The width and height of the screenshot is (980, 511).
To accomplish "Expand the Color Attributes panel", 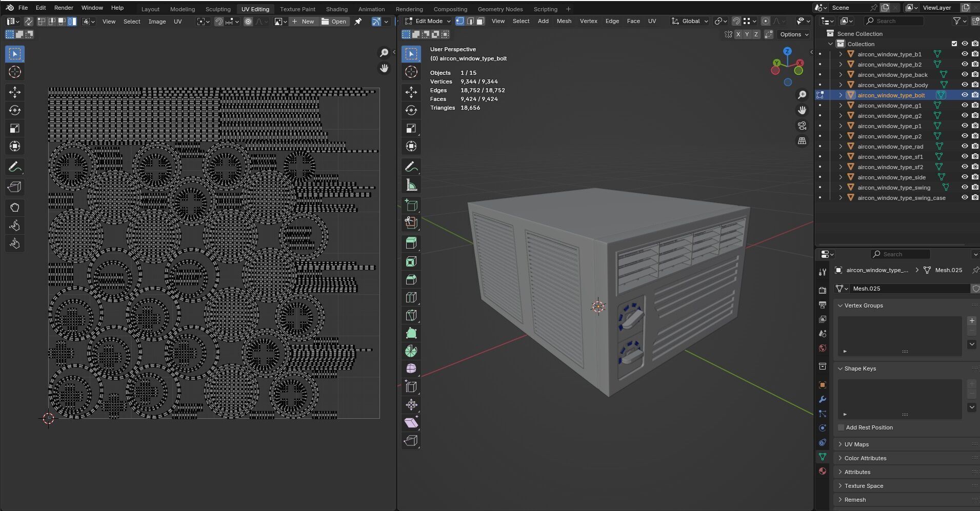I will (865, 458).
